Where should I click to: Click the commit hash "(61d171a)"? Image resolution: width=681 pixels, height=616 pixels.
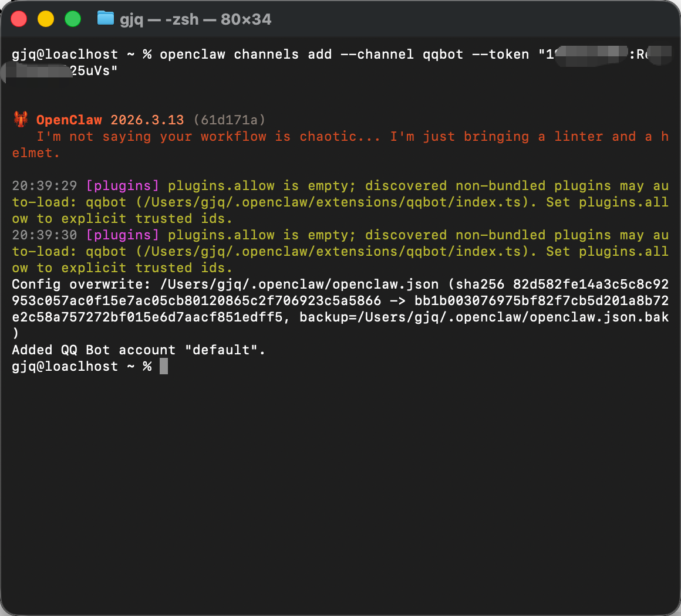(x=230, y=120)
